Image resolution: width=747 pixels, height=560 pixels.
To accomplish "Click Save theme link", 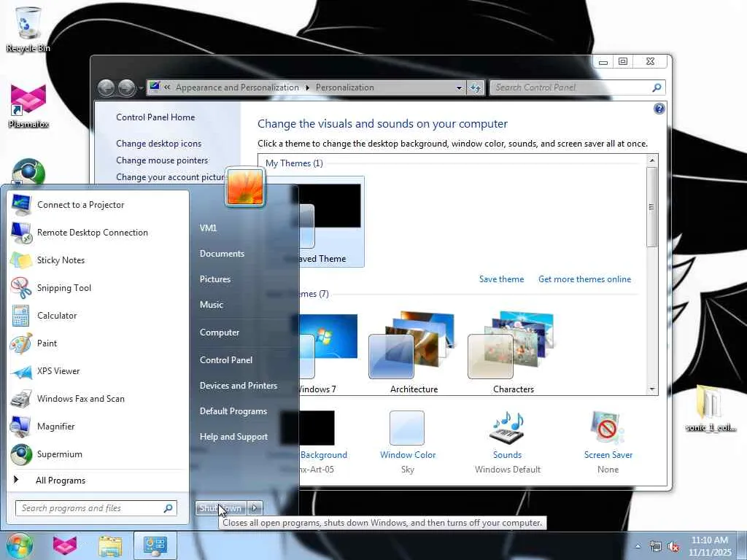I will coord(502,279).
